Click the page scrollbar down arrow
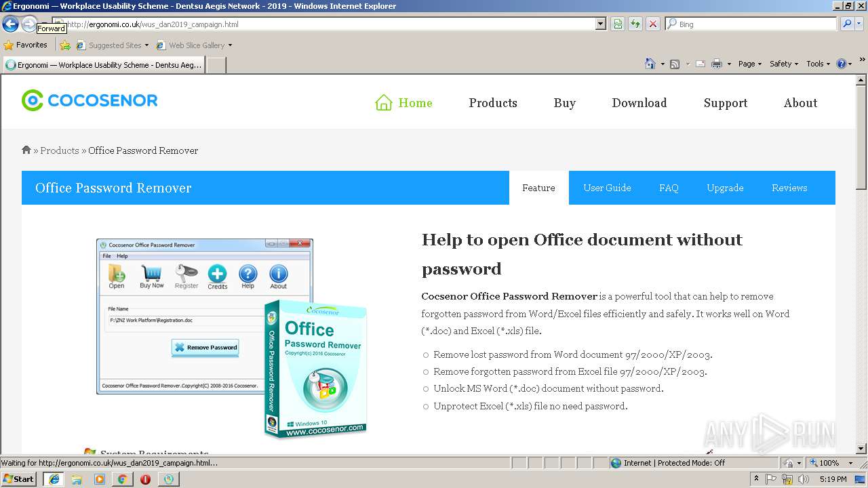Image resolution: width=868 pixels, height=488 pixels. click(x=861, y=449)
